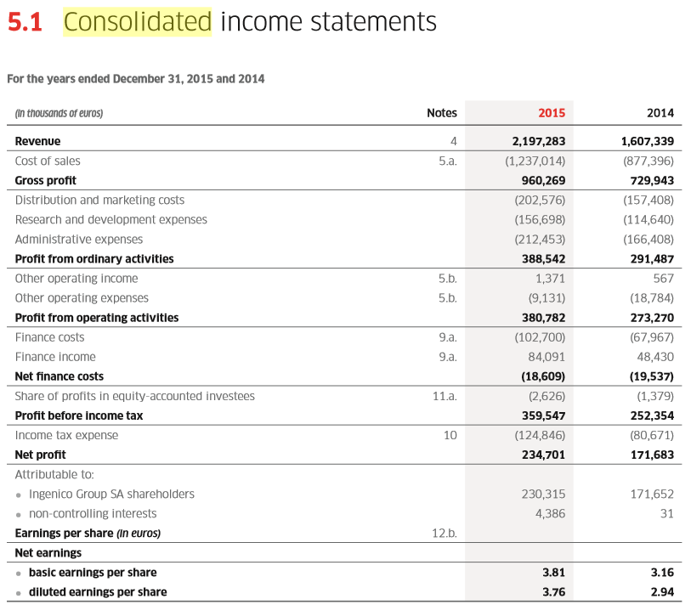Click the non-controlling interests bullet item
The width and height of the screenshot is (691, 616).
(93, 513)
